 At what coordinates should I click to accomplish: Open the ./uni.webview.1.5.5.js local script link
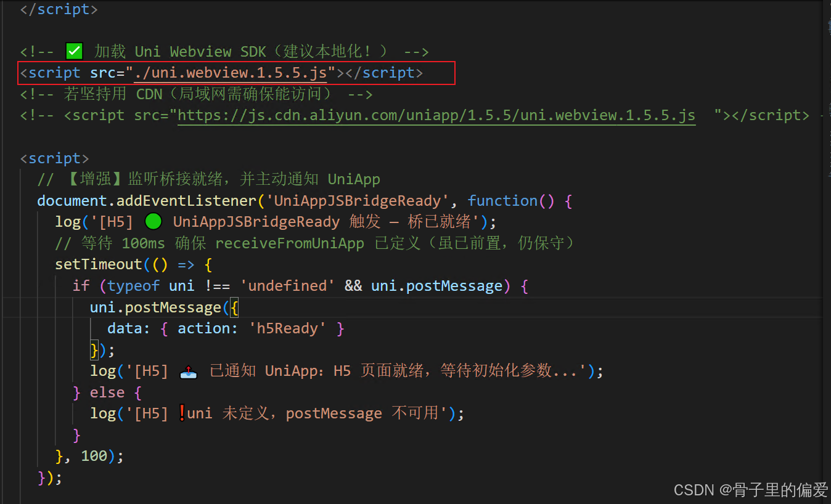click(231, 73)
